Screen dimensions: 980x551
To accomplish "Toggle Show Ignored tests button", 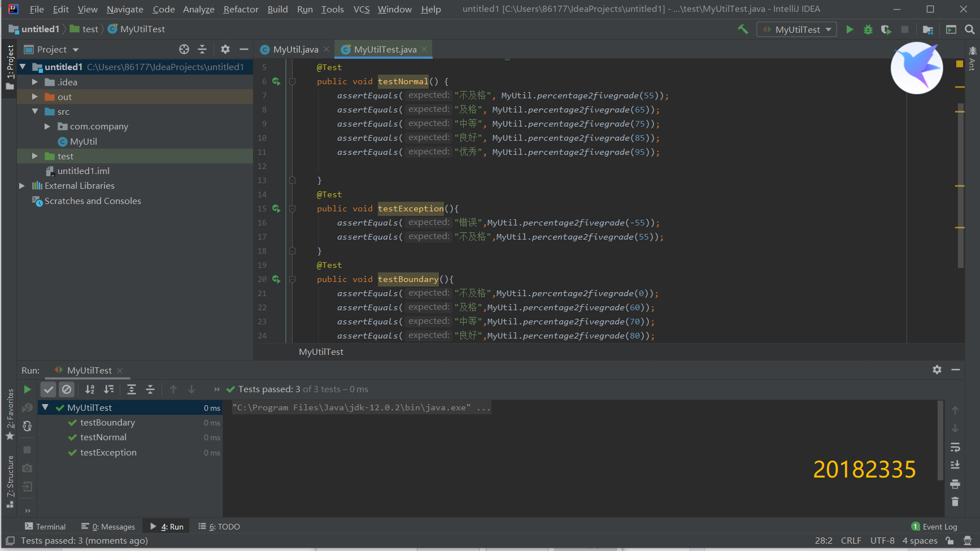I will (67, 389).
